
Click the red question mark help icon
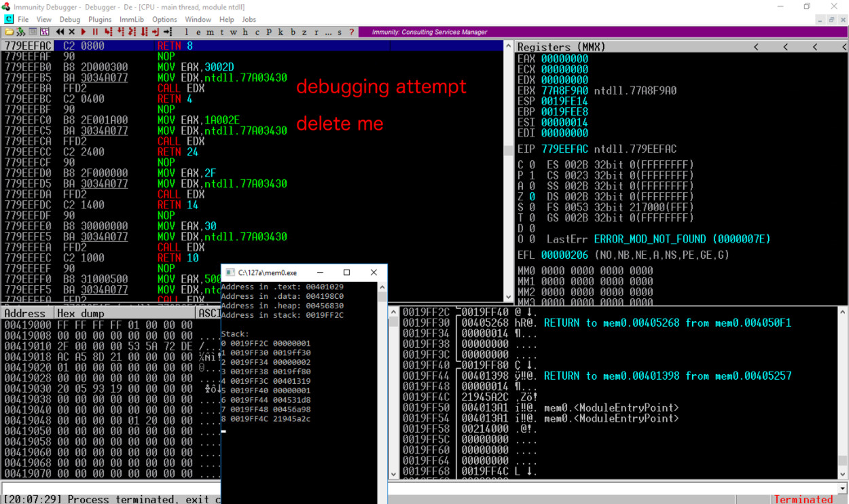[351, 32]
